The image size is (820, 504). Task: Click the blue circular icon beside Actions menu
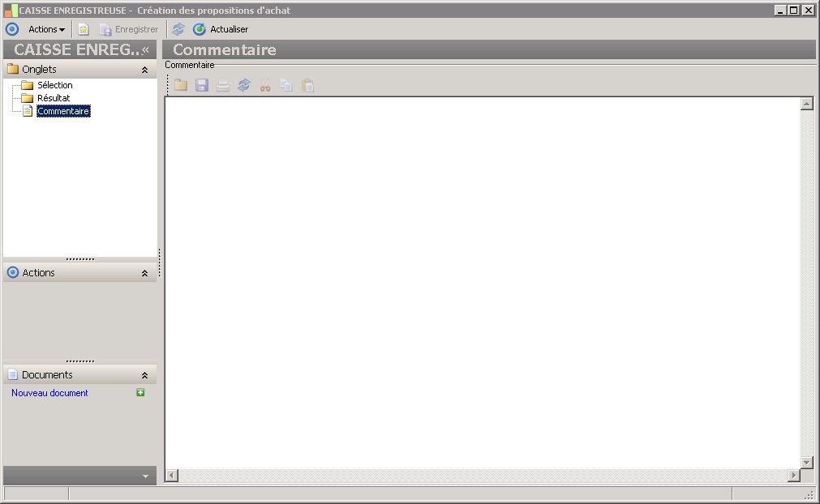(x=12, y=29)
